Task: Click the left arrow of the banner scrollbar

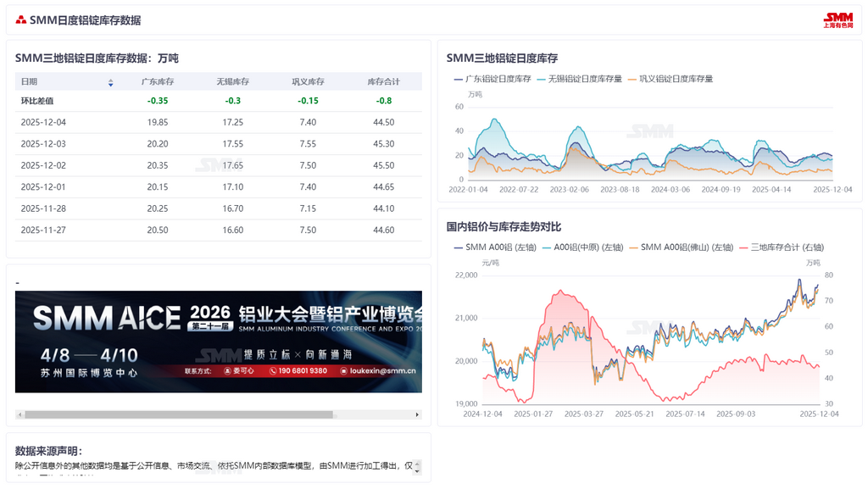Action: pos(19,414)
